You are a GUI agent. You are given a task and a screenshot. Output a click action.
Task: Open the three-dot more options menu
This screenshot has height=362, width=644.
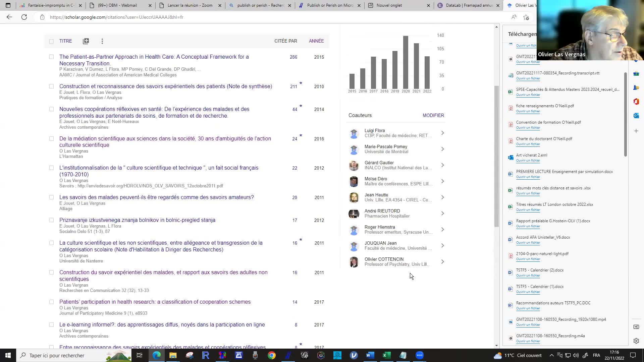(102, 41)
